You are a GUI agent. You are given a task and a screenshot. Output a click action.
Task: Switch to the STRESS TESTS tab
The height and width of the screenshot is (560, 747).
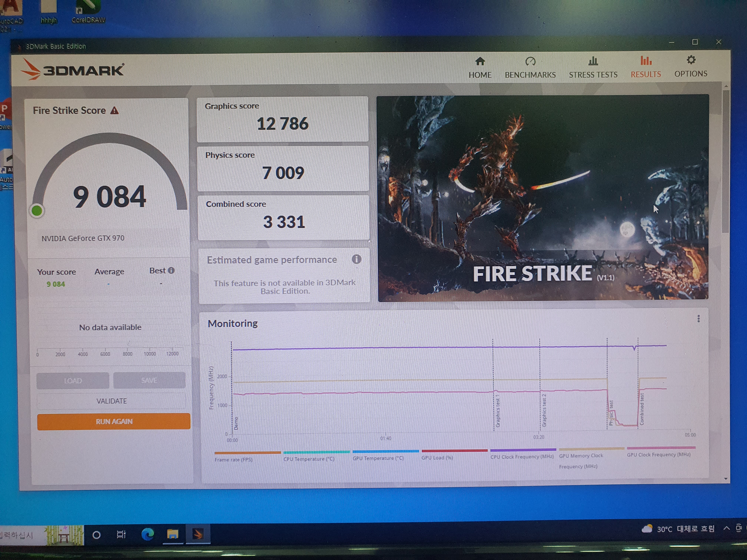coord(593,68)
